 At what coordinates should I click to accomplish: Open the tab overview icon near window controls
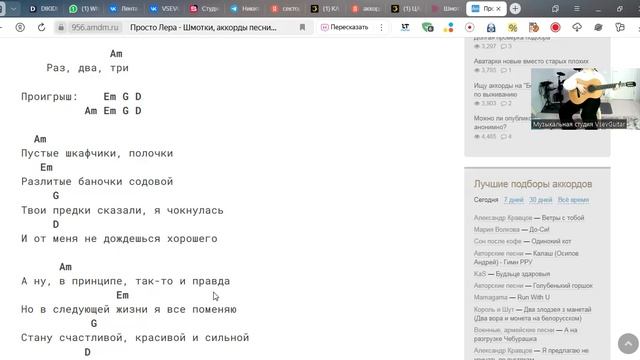coord(556,8)
